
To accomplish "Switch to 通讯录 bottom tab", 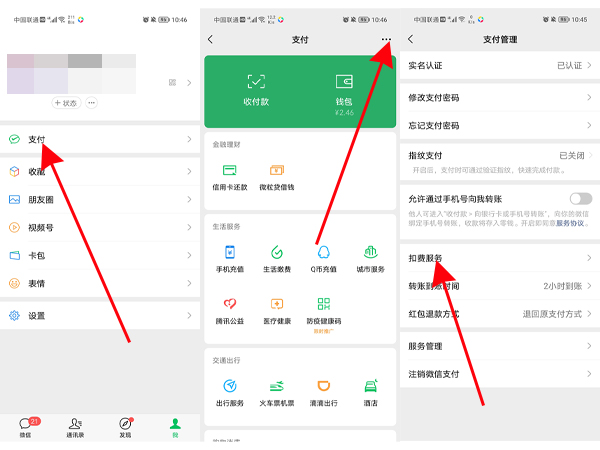I will (x=75, y=427).
